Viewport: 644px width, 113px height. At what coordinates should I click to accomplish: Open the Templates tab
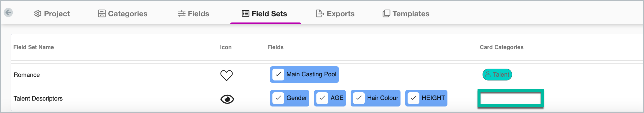[406, 14]
